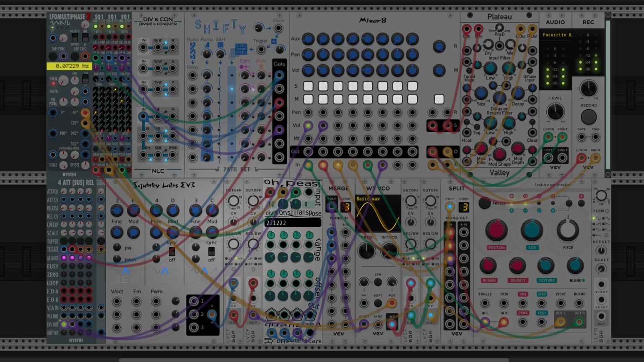Solo channel 1 on Mixer8
Screen dimensions: 644x362
coord(308,86)
